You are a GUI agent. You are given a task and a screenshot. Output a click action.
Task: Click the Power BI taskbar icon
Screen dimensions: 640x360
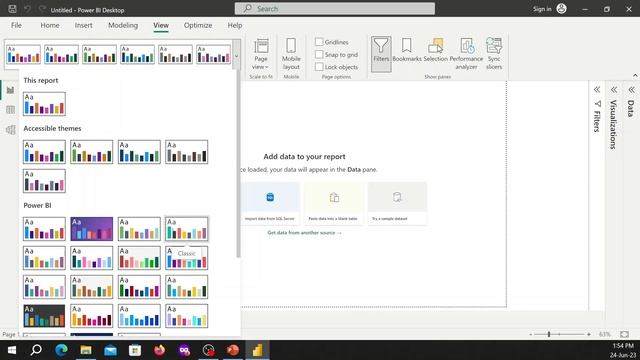(x=257, y=350)
